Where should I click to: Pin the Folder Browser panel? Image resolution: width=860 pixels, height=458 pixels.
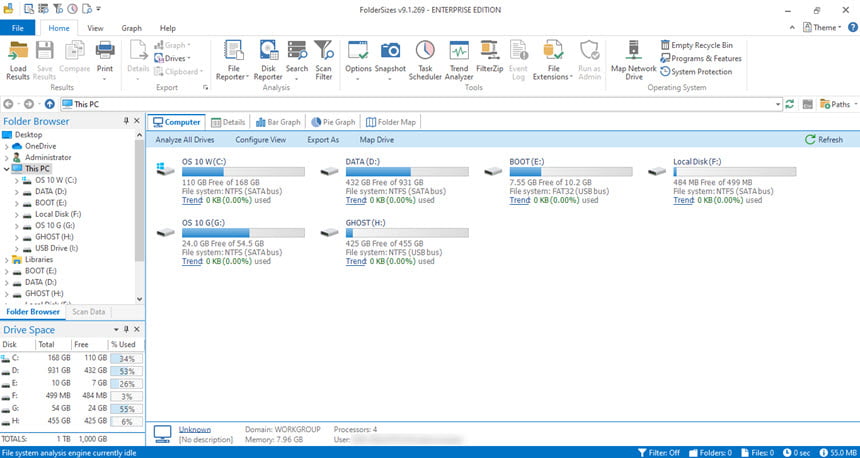(x=126, y=121)
